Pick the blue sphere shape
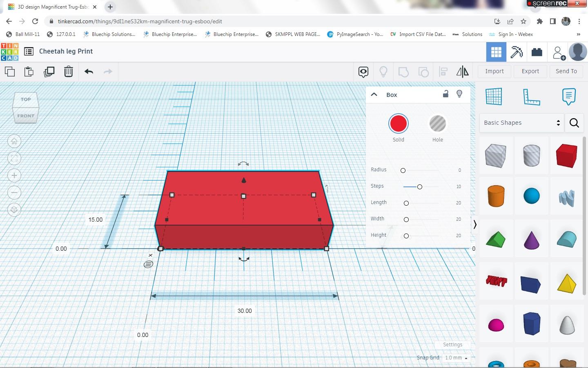 (x=532, y=196)
